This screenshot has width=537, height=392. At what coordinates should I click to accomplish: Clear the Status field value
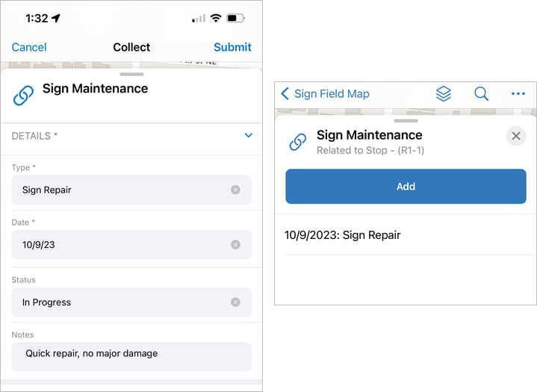click(235, 302)
